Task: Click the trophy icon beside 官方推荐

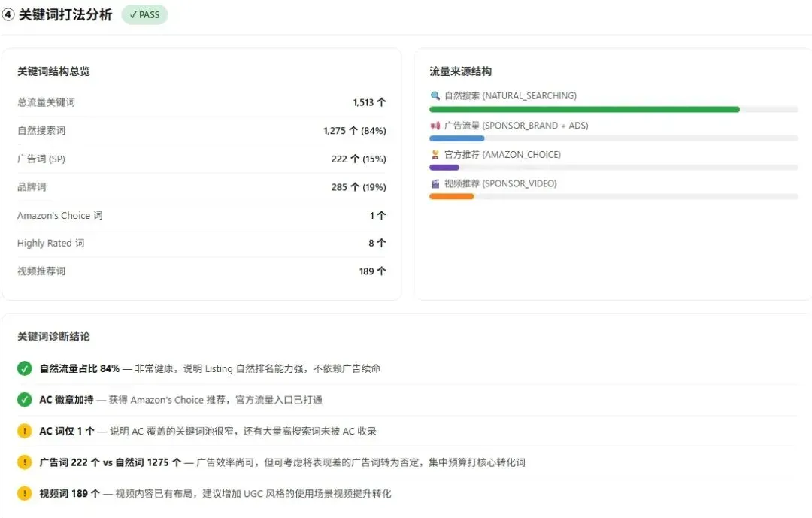Action: coord(435,154)
